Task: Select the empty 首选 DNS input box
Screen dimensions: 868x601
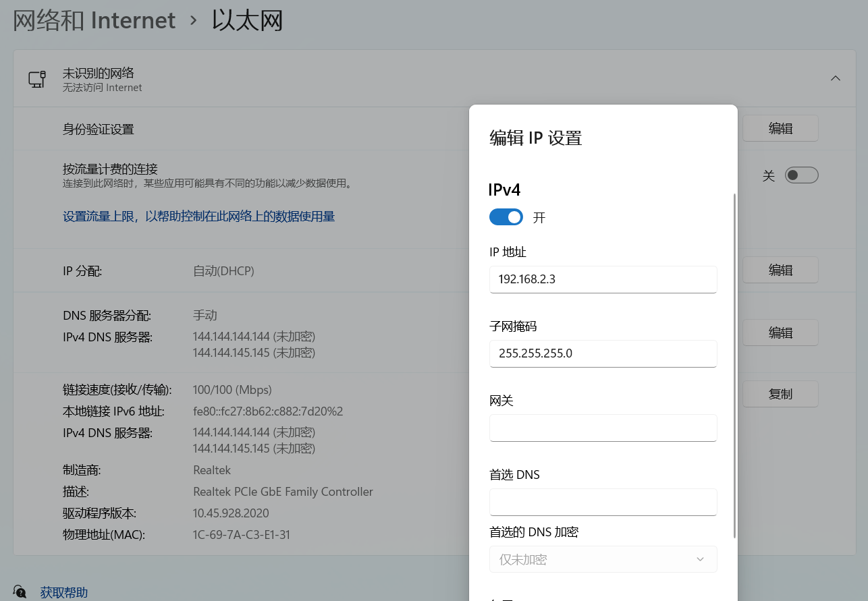Action: click(603, 502)
